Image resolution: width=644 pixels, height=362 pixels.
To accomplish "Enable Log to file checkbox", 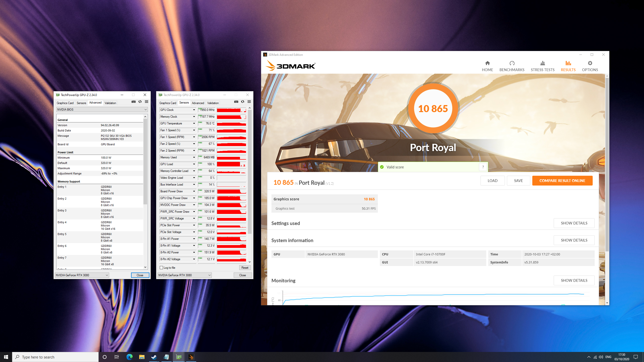I will [162, 268].
